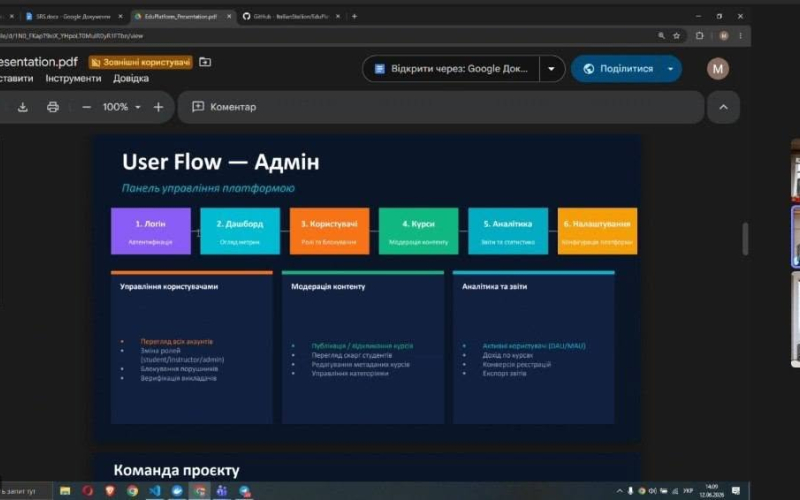Open the Chrome three-dot menu
Image resolution: width=800 pixels, height=500 pixels.
click(740, 36)
